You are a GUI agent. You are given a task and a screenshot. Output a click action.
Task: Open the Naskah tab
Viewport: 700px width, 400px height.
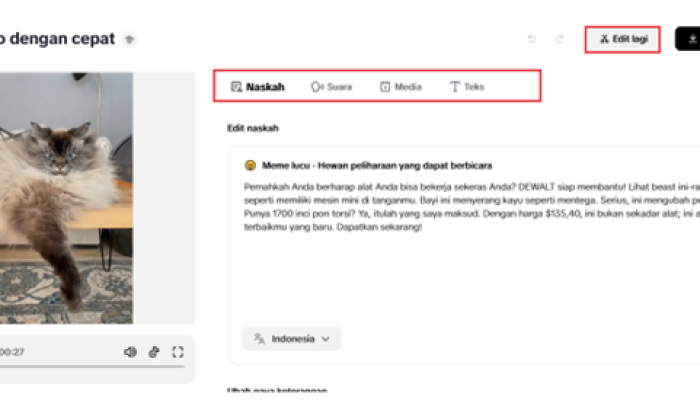coord(258,87)
